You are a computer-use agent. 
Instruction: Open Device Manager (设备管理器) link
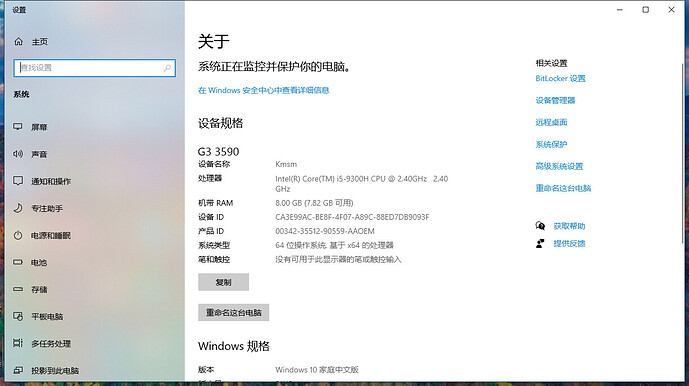(x=555, y=100)
